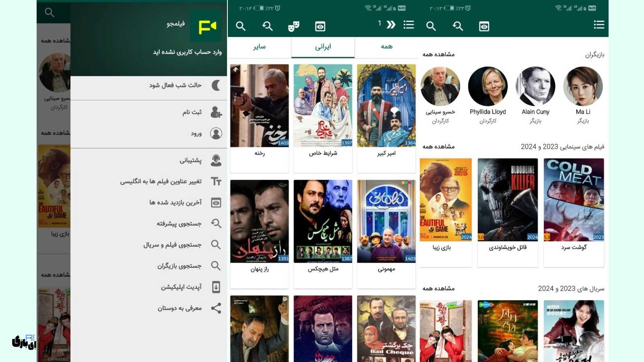The height and width of the screenshot is (362, 644).
Task: Click the وارد حساب کاربری نشده اید message
Action: pyautogui.click(x=187, y=52)
